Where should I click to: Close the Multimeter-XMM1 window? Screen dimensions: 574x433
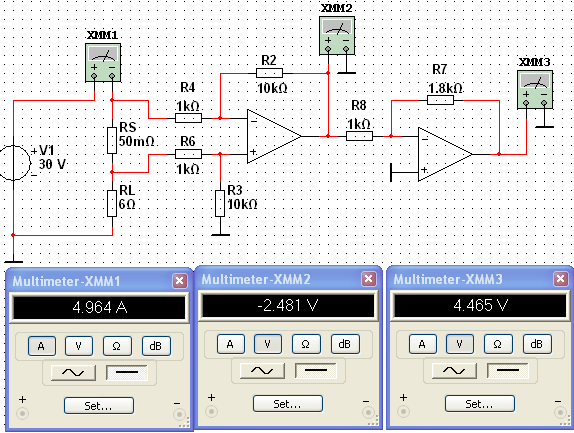[180, 281]
